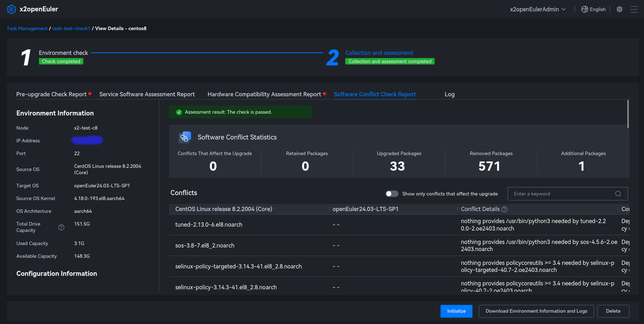Switch to Pre-upgrade Check Report tab
This screenshot has height=324, width=644.
click(x=51, y=94)
